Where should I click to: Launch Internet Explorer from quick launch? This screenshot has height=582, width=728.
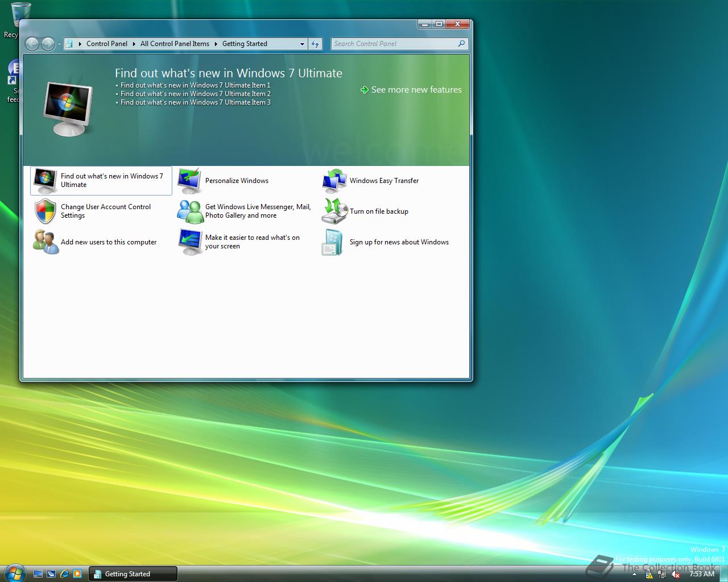(x=64, y=574)
